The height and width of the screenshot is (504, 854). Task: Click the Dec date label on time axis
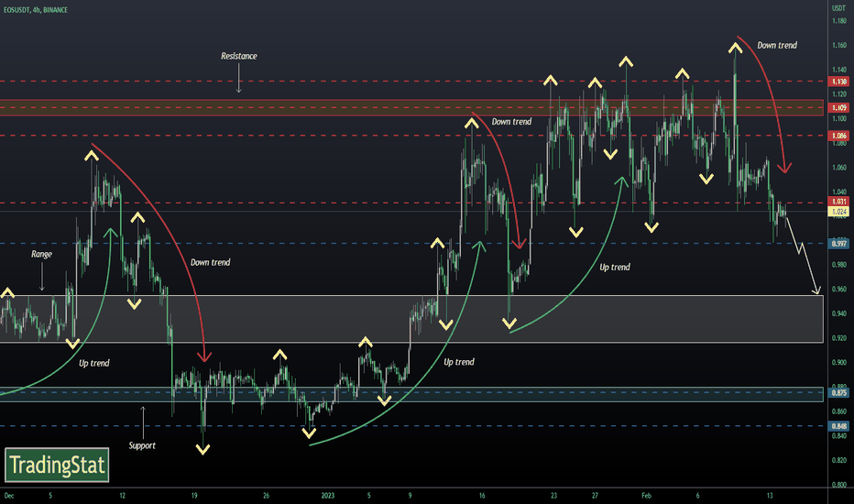point(9,496)
